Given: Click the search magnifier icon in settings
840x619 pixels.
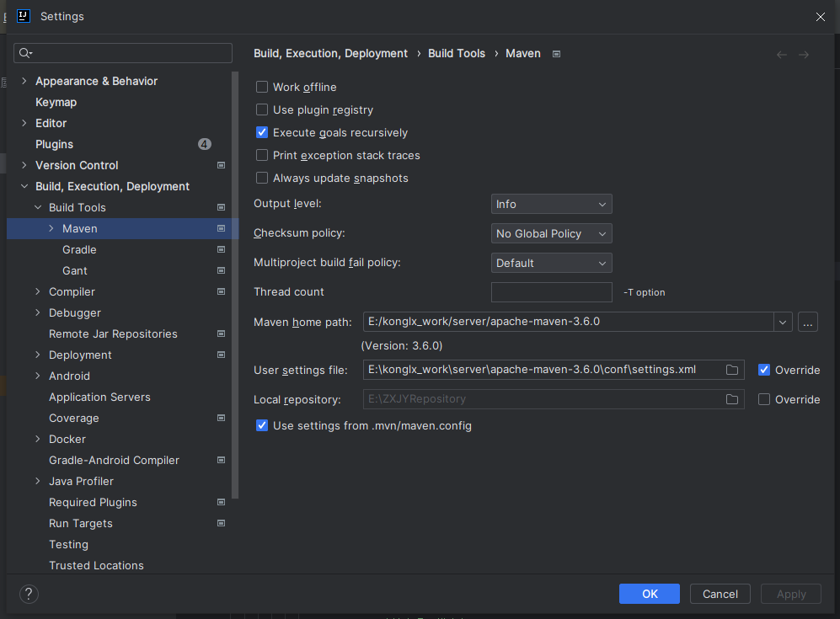Looking at the screenshot, I should [x=24, y=53].
